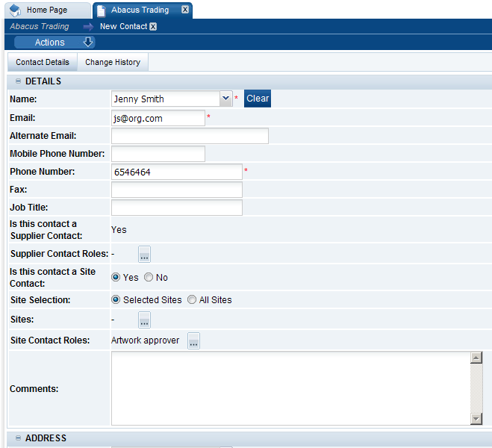492x448 pixels.
Task: Select the Abacus Trading tab
Action: pos(143,10)
